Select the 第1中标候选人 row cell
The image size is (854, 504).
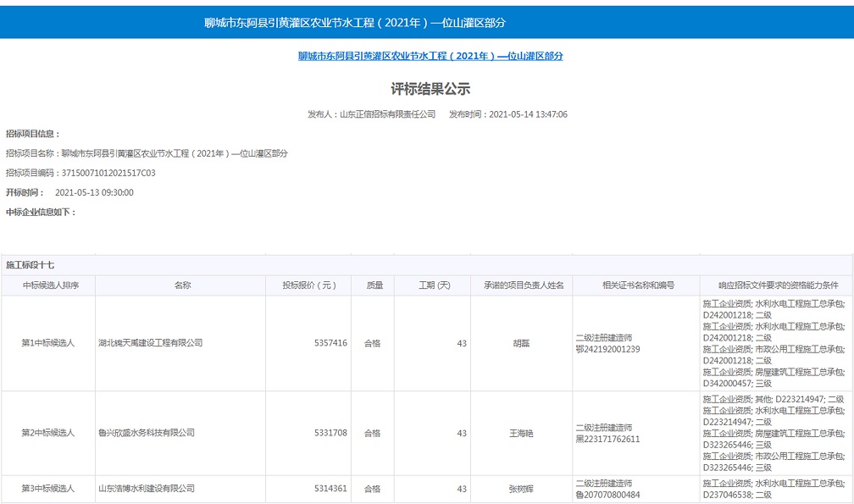click(48, 343)
